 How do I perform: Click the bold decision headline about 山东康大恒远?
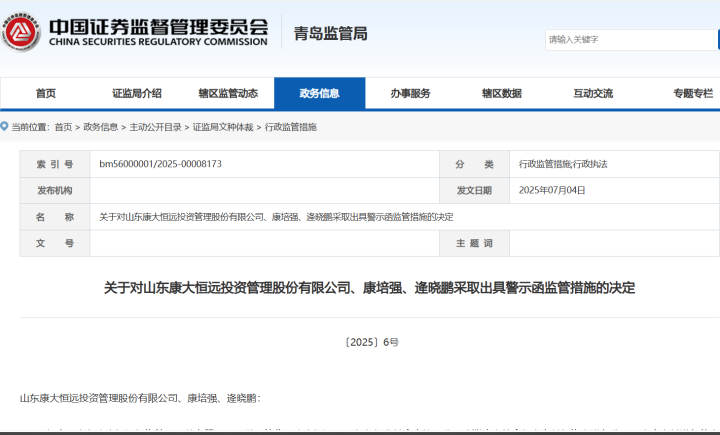click(369, 288)
